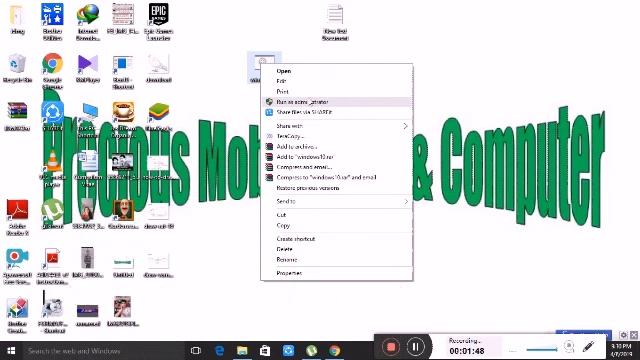The width and height of the screenshot is (640, 360).
Task: Open Properties from the context menu
Action: [x=336, y=273]
